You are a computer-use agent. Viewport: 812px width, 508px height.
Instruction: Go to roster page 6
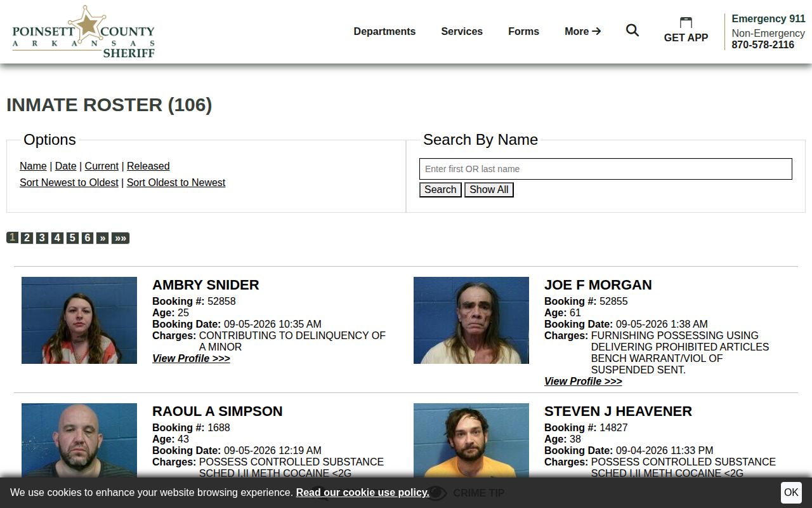click(x=88, y=238)
